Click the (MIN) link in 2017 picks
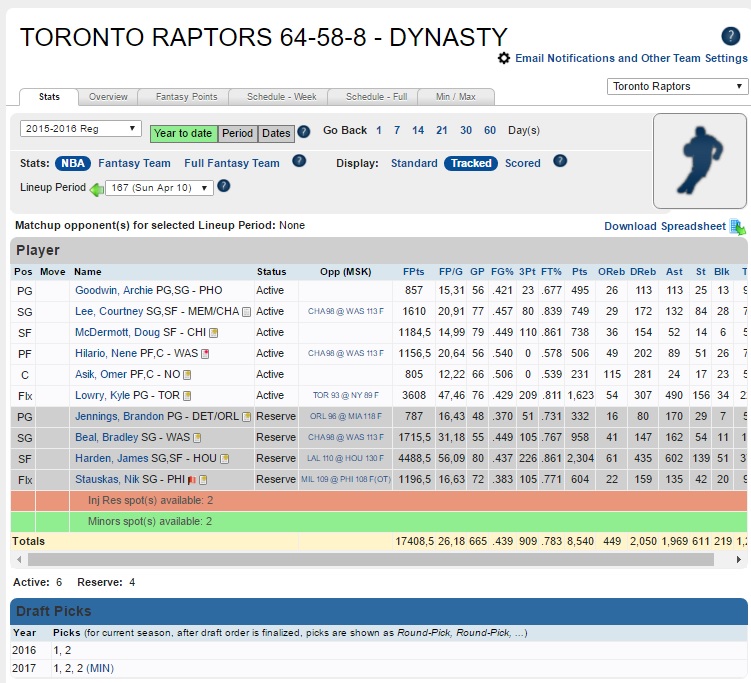 click(100, 668)
